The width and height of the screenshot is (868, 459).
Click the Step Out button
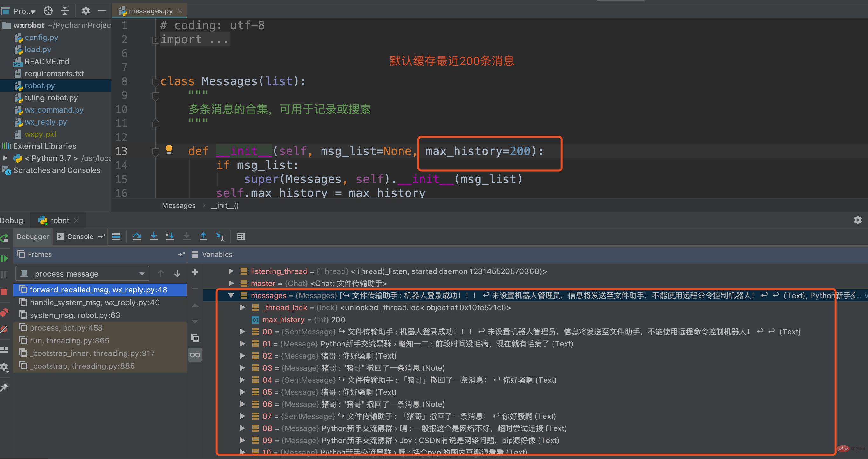click(203, 236)
